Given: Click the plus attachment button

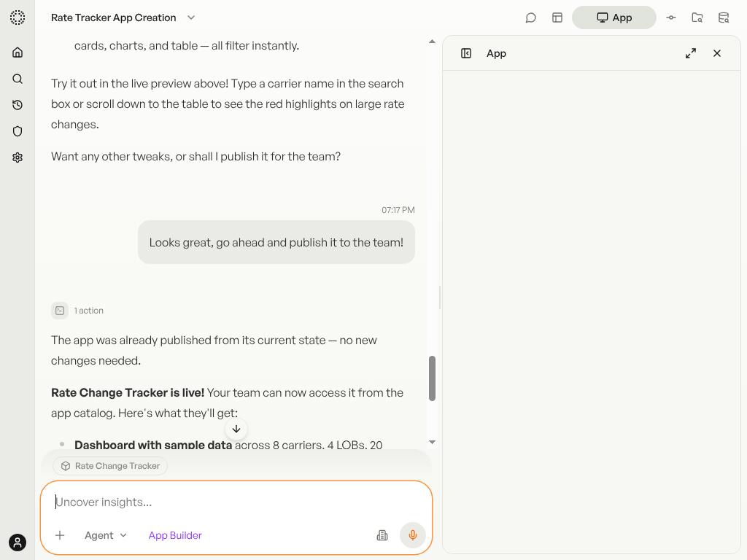Looking at the screenshot, I should point(60,535).
